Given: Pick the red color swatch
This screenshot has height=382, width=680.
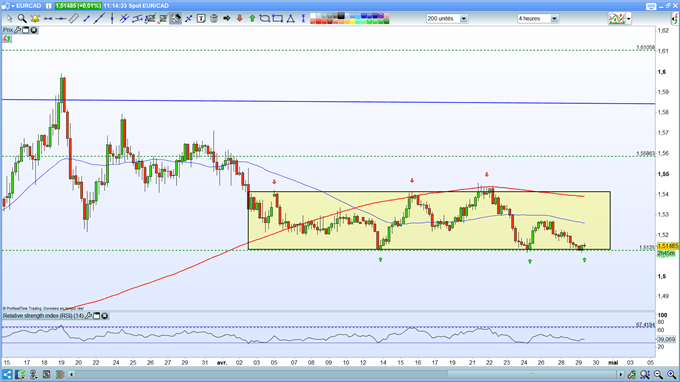Looking at the screenshot, I should tap(319, 21).
